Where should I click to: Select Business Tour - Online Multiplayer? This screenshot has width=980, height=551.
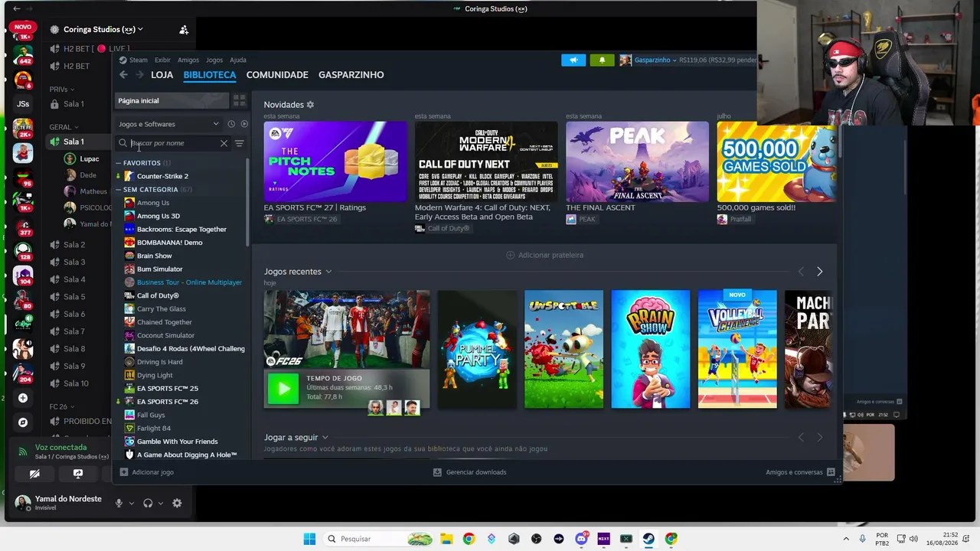(189, 282)
